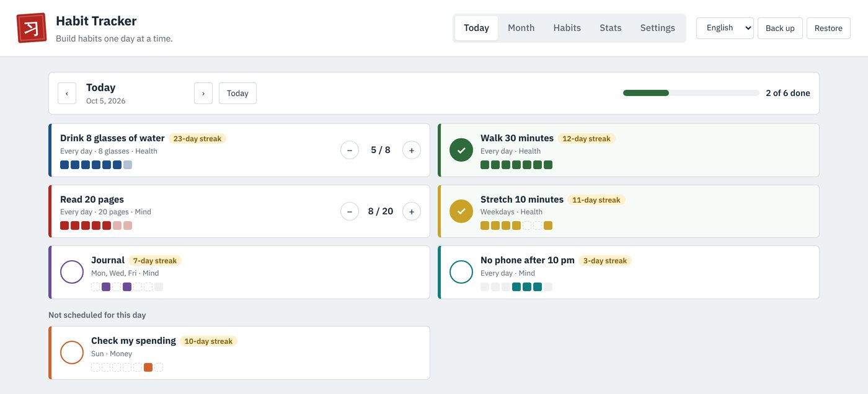Click the light blue last square in water history
The height and width of the screenshot is (394, 868).
point(128,165)
